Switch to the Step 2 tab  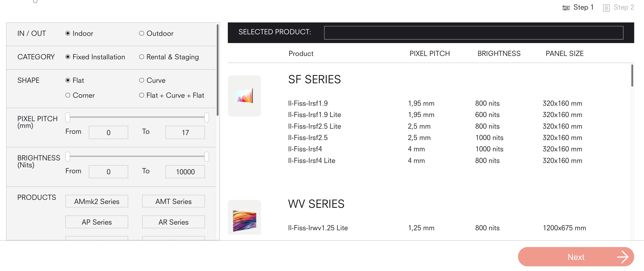pos(623,7)
